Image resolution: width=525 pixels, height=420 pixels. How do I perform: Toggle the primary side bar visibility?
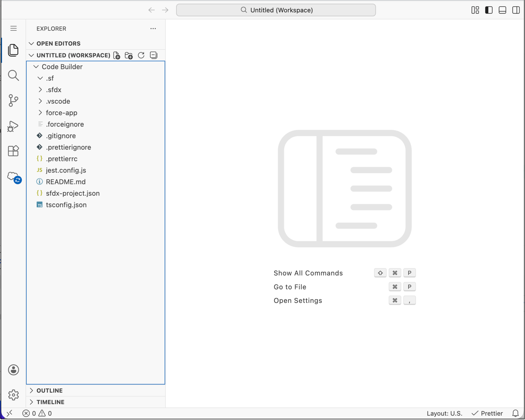tap(489, 10)
